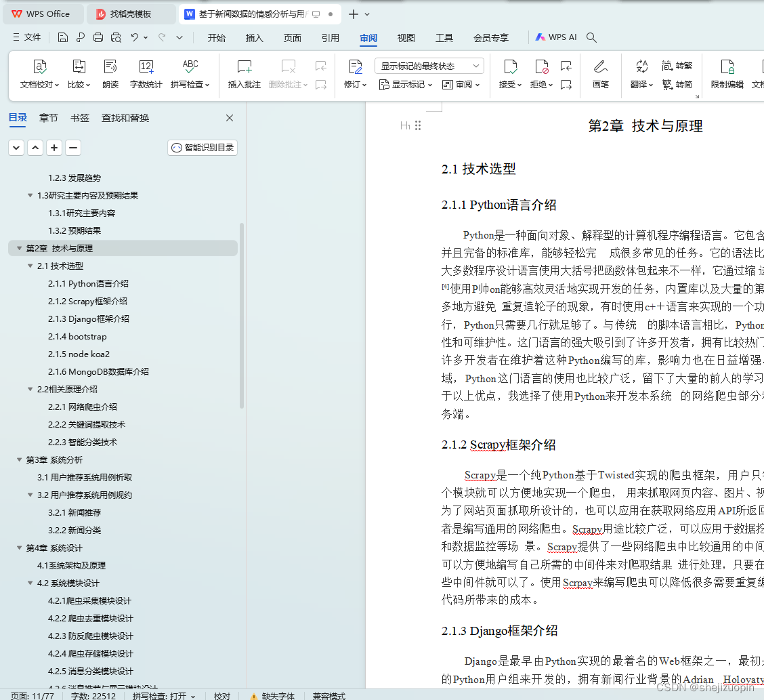
Task: Click the demote heading minus button
Action: pos(73,148)
